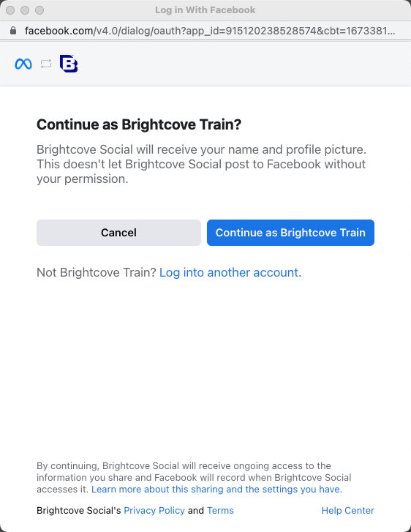Image resolution: width=411 pixels, height=532 pixels.
Task: Click the two-way arrows exchange icon
Action: coord(46,64)
